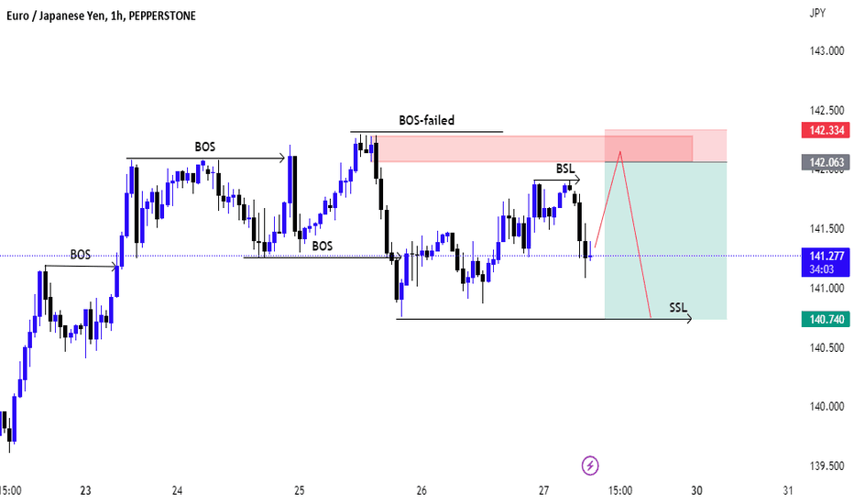Click the blue 141.277 current price label

[x=826, y=261]
